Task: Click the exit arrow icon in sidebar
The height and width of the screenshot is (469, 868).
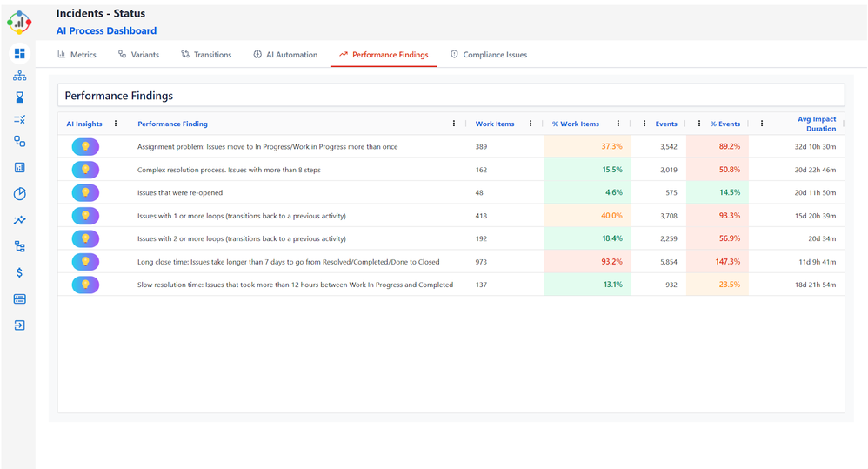Action: point(19,325)
